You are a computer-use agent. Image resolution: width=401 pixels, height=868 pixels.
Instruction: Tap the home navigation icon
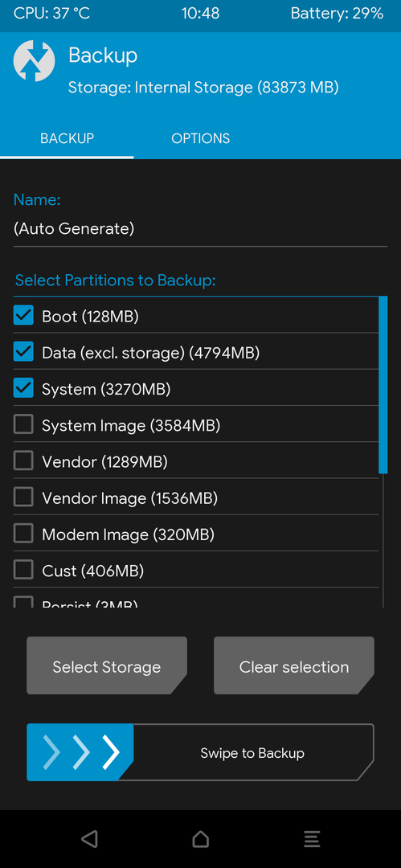201,838
